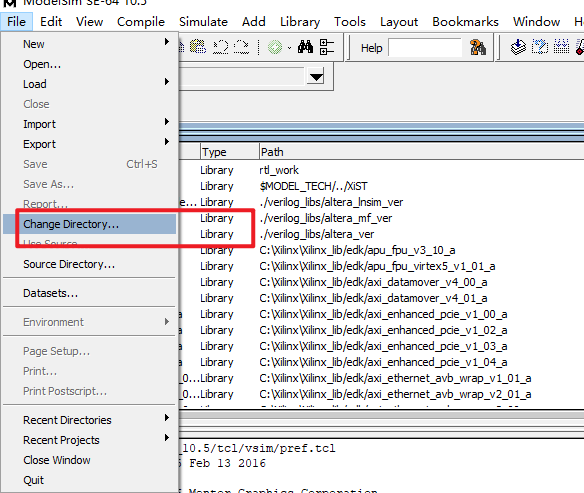Click the Compile icon with blue down arrow
Screen dimensions: 584x493
[518, 47]
